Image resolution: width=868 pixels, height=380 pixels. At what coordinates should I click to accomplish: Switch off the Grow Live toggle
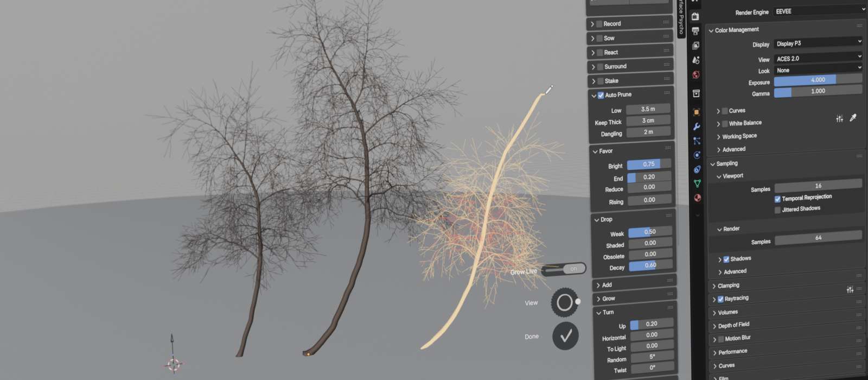tap(564, 269)
